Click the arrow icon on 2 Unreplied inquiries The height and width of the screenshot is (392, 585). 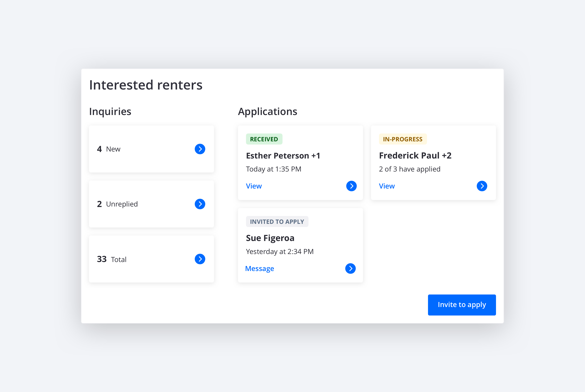tap(200, 204)
